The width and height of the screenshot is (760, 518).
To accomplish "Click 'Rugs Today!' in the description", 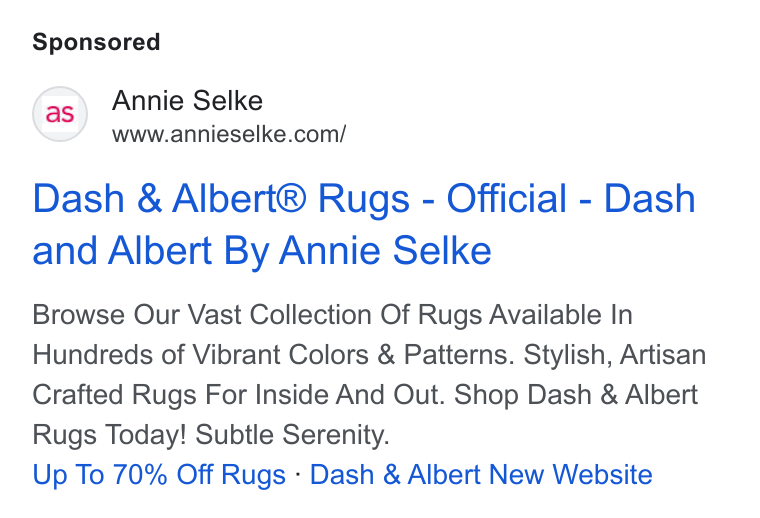I will (x=110, y=435).
